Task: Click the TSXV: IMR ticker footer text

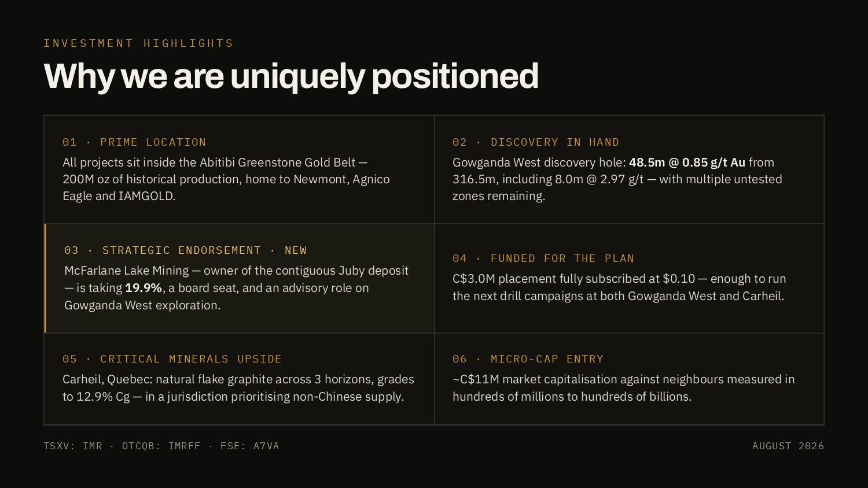Action: pyautogui.click(x=73, y=446)
